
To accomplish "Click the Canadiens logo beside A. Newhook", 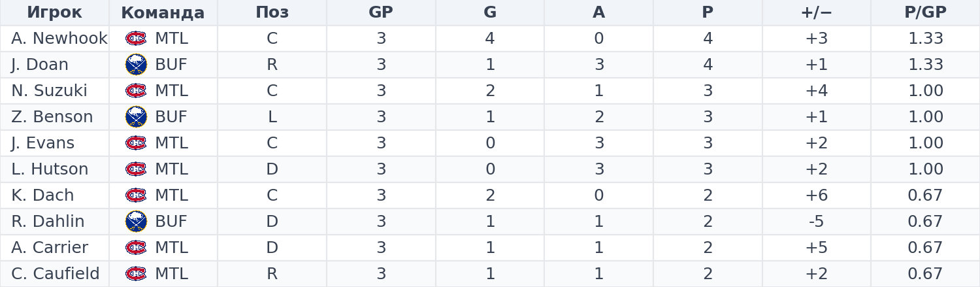I will tap(136, 39).
